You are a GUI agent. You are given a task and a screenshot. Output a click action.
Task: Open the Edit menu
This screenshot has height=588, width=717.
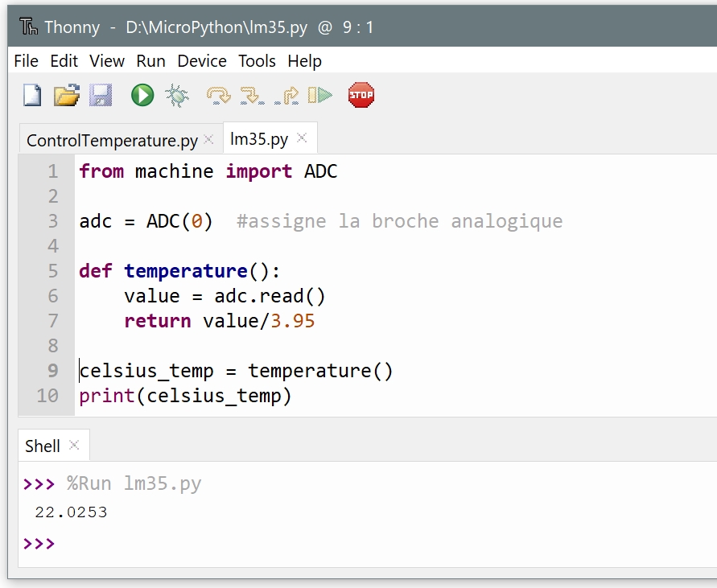(x=64, y=61)
